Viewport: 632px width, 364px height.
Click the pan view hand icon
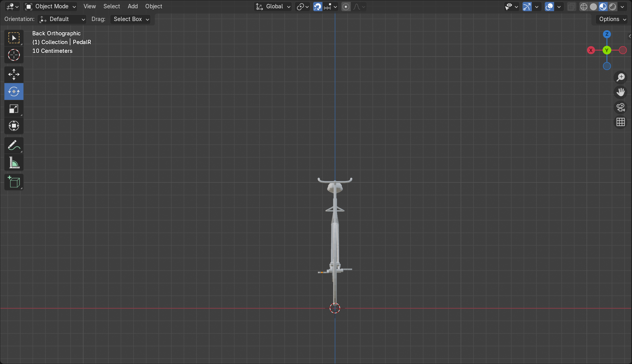coord(621,92)
